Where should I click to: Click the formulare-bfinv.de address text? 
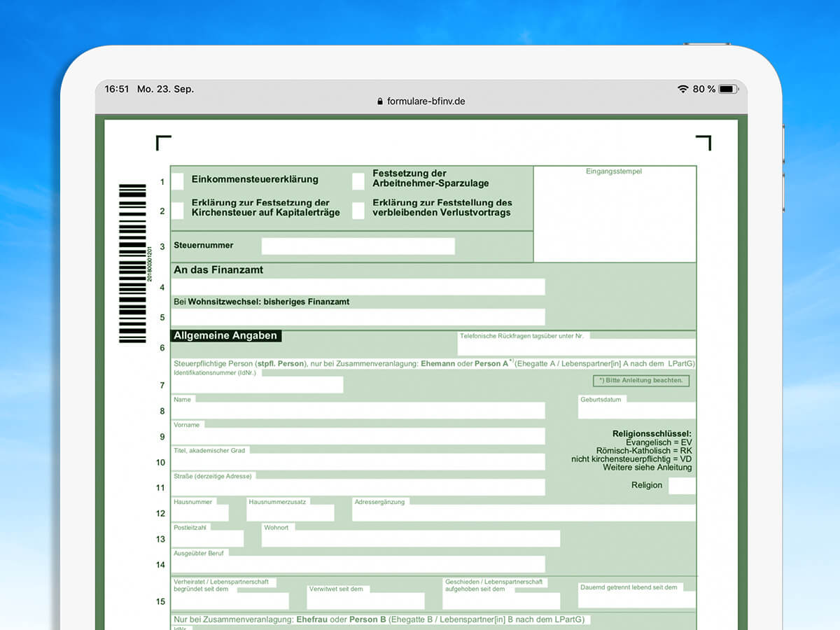tap(426, 101)
